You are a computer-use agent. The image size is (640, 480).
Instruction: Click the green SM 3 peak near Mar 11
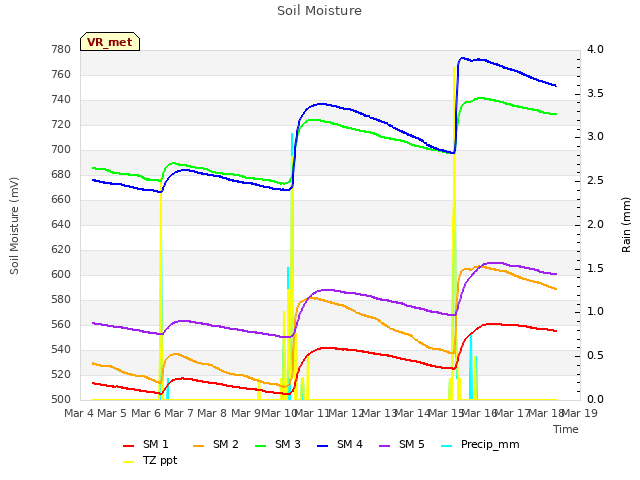click(x=313, y=120)
